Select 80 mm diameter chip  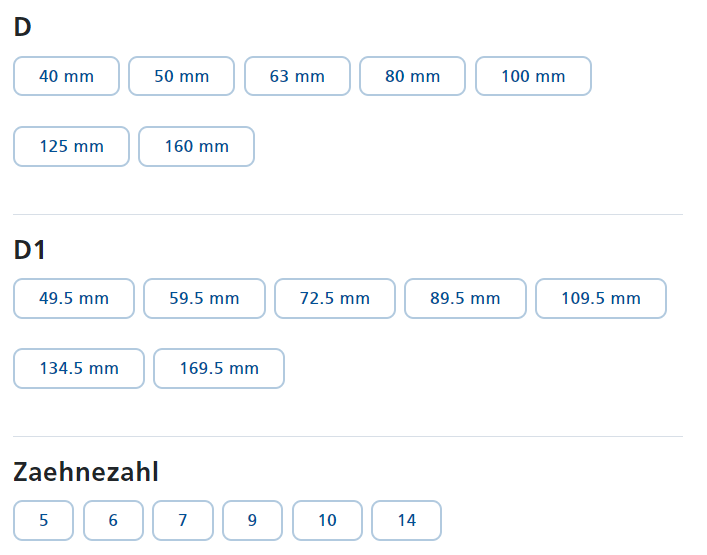click(413, 76)
